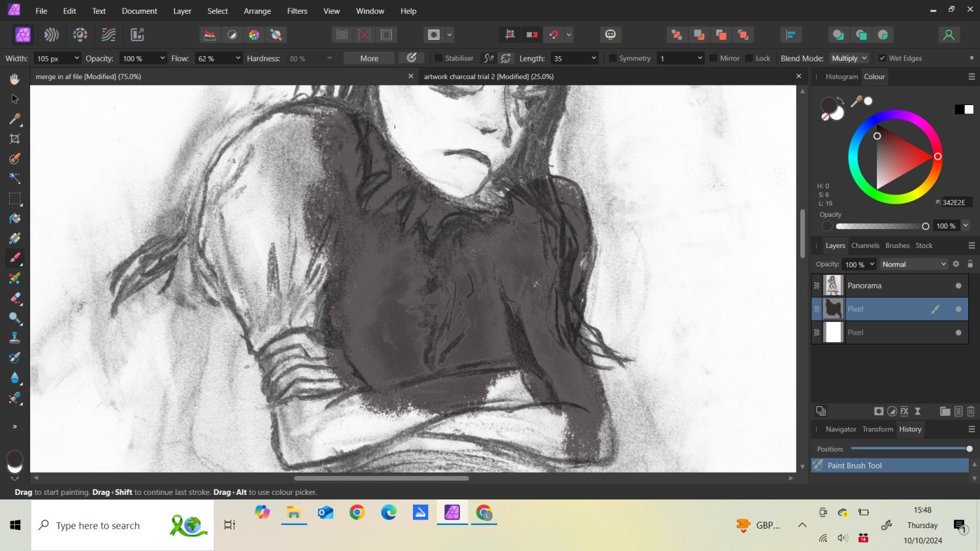Switch to the Brushes tab

pyautogui.click(x=897, y=245)
